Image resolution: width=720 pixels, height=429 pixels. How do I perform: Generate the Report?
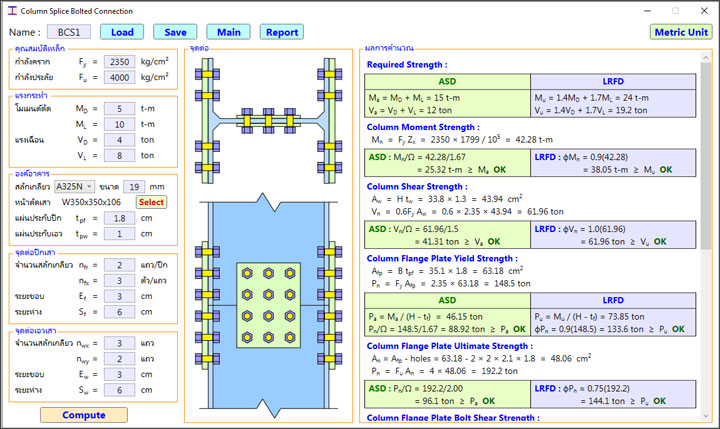pyautogui.click(x=282, y=32)
